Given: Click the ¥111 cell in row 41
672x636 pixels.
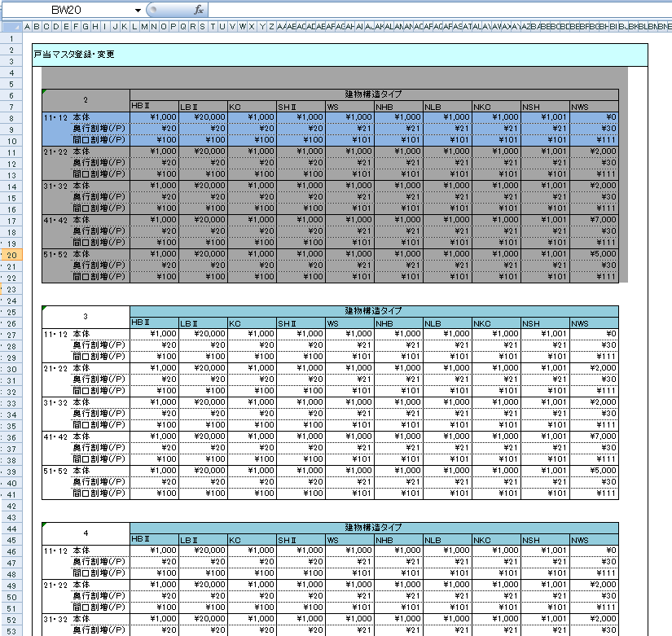Looking at the screenshot, I should pos(594,493).
